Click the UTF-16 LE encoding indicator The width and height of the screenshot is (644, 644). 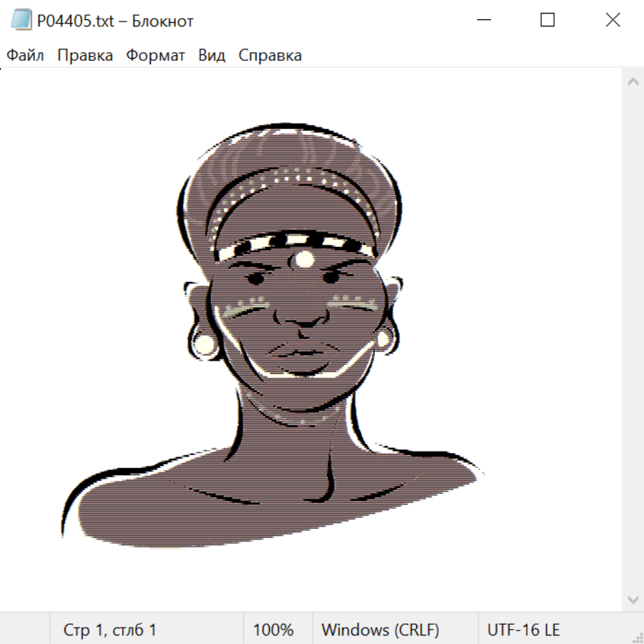(x=523, y=630)
